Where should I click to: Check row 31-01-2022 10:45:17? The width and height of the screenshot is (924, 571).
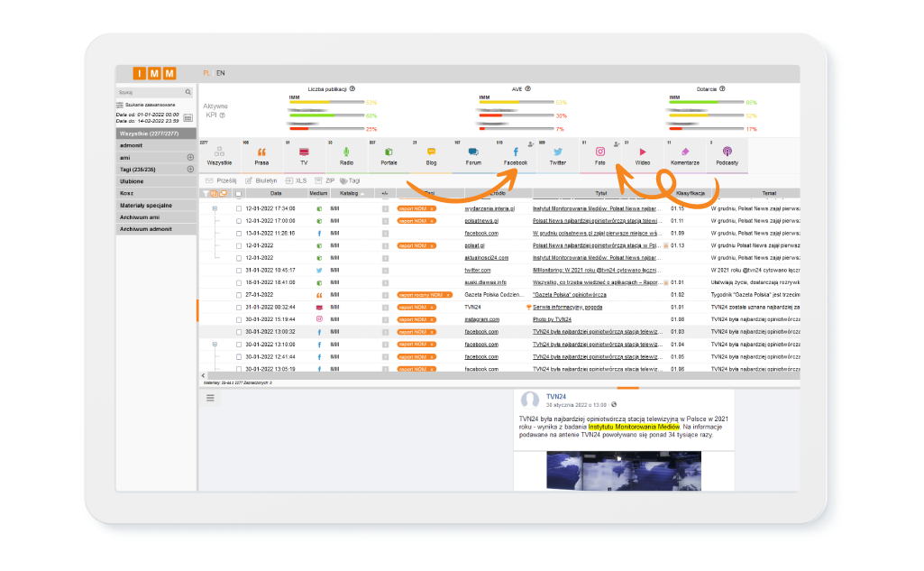tap(239, 271)
